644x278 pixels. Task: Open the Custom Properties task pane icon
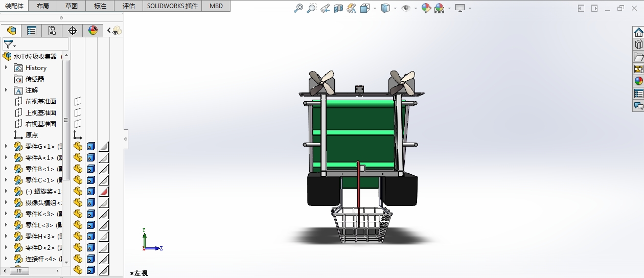point(638,94)
